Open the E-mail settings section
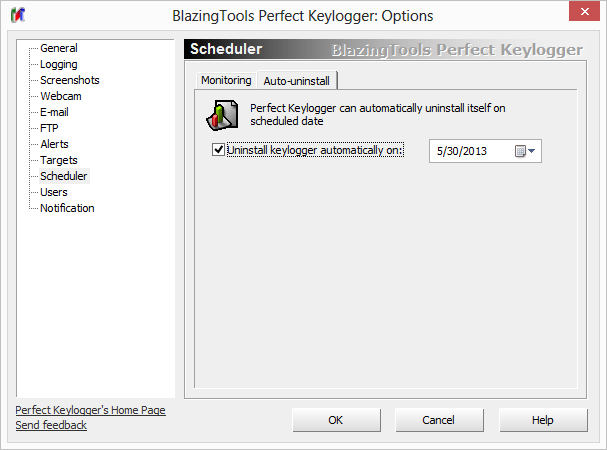This screenshot has width=607, height=450. pos(56,112)
